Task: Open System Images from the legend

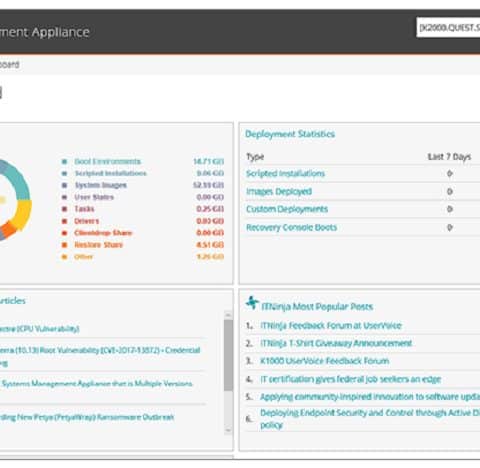Action: pyautogui.click(x=100, y=185)
